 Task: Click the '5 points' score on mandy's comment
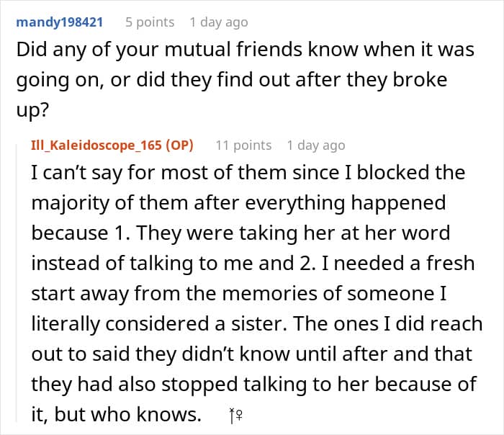(x=150, y=22)
